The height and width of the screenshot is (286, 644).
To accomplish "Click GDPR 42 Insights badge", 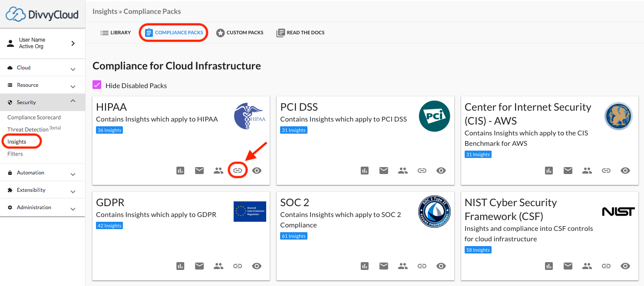I will pyautogui.click(x=109, y=226).
